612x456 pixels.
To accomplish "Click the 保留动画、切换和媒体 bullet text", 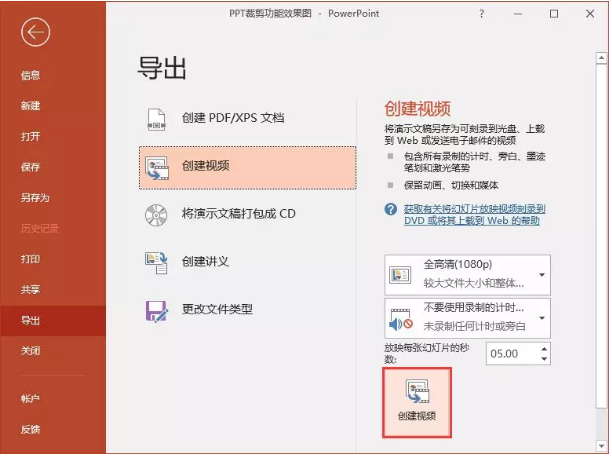I will click(x=451, y=185).
